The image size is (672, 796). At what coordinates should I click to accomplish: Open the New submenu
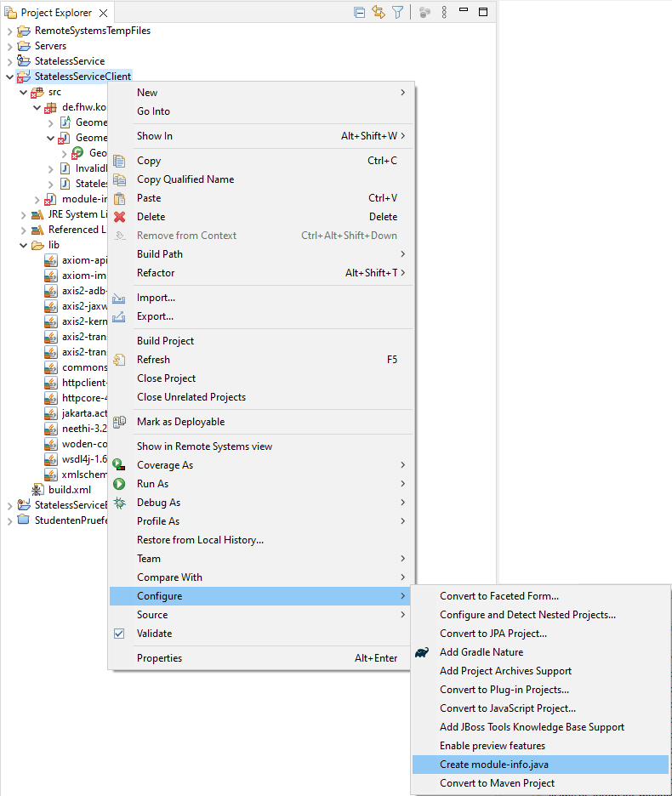pos(261,93)
